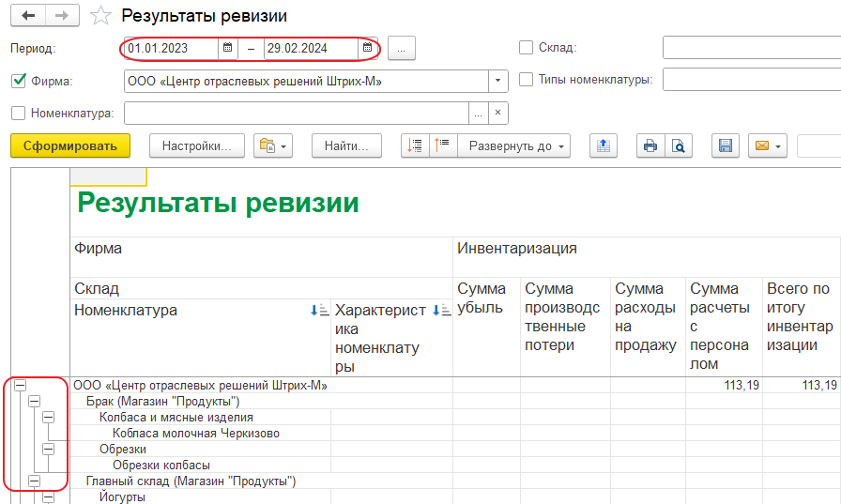The height and width of the screenshot is (504, 841).
Task: Open print preview icon
Action: (x=679, y=145)
